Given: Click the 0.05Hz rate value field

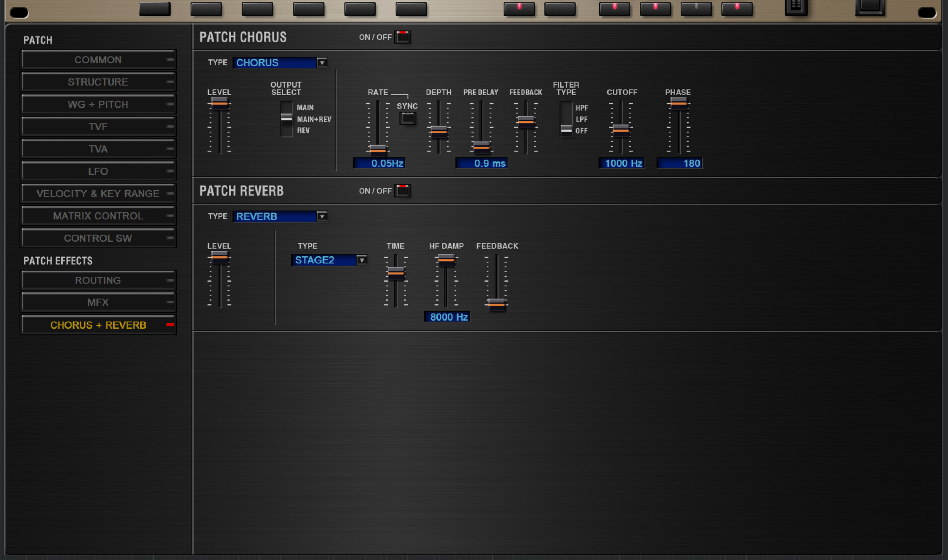Looking at the screenshot, I should (380, 164).
